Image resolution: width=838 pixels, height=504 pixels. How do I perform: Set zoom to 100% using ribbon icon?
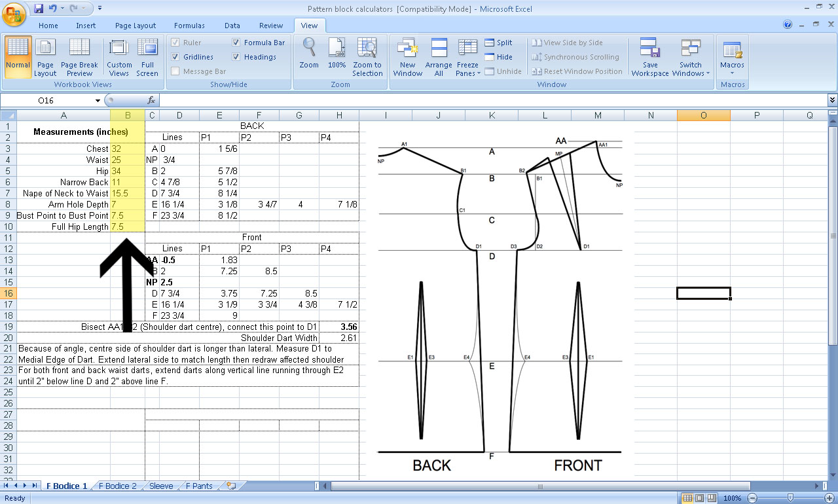pyautogui.click(x=337, y=57)
